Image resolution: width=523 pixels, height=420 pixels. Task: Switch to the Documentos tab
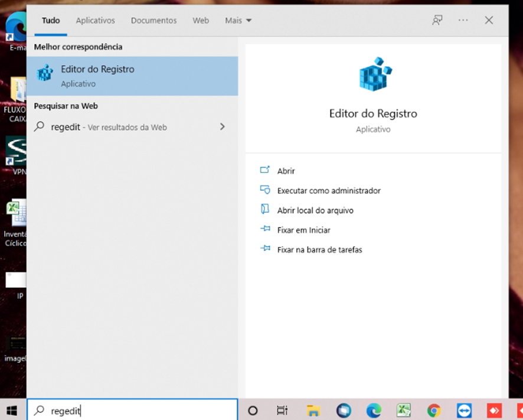click(x=153, y=20)
